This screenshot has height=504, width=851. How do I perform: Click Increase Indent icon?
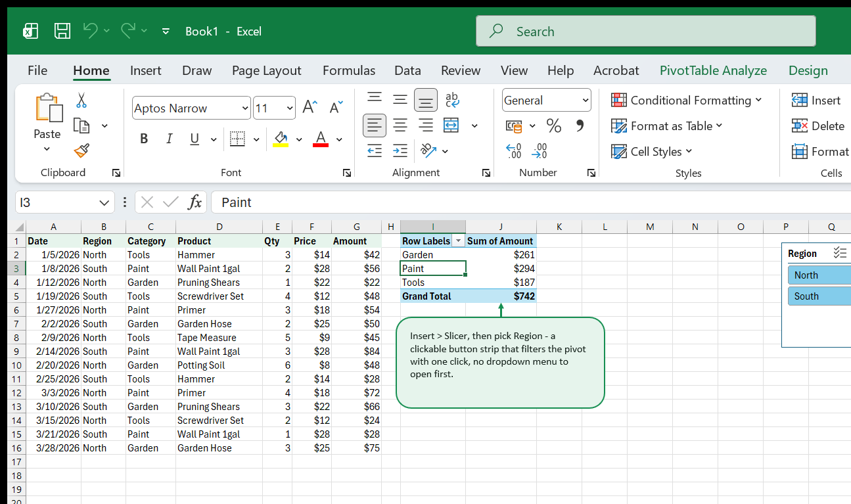tap(400, 151)
